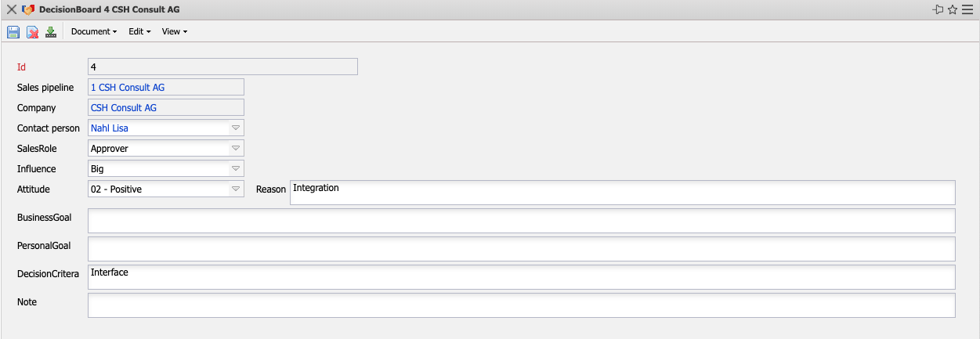Click the BusinessGoal text field
The image size is (980, 339).
pyautogui.click(x=521, y=221)
